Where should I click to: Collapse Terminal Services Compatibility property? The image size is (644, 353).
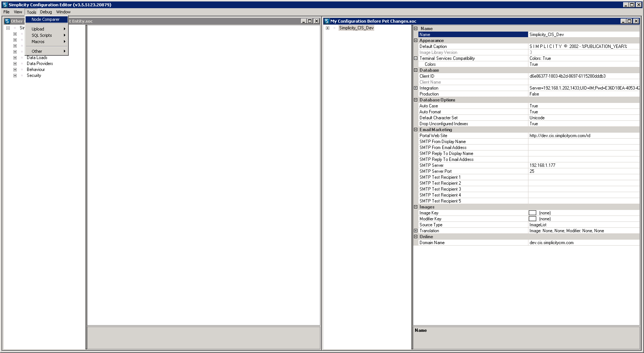(x=415, y=58)
